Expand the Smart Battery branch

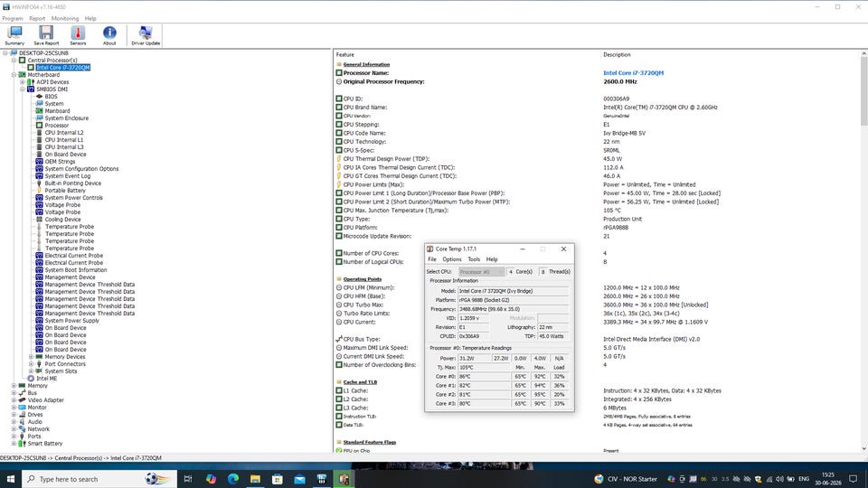pyautogui.click(x=14, y=444)
